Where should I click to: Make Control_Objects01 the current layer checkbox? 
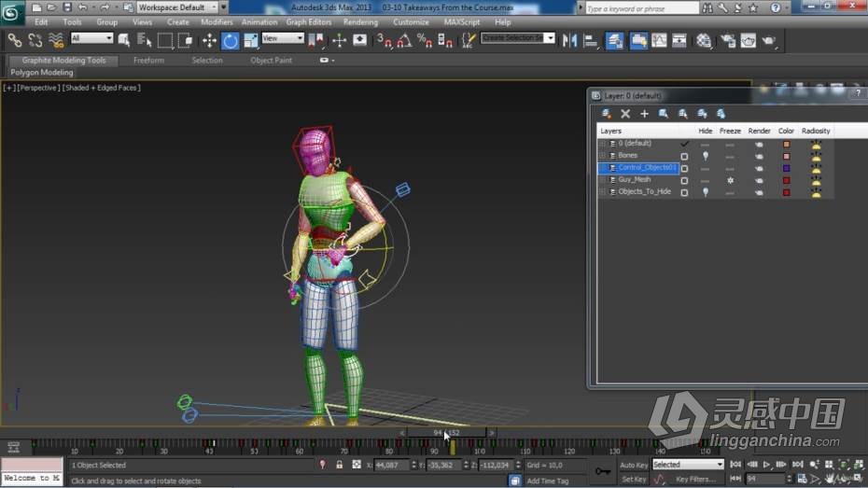(684, 168)
